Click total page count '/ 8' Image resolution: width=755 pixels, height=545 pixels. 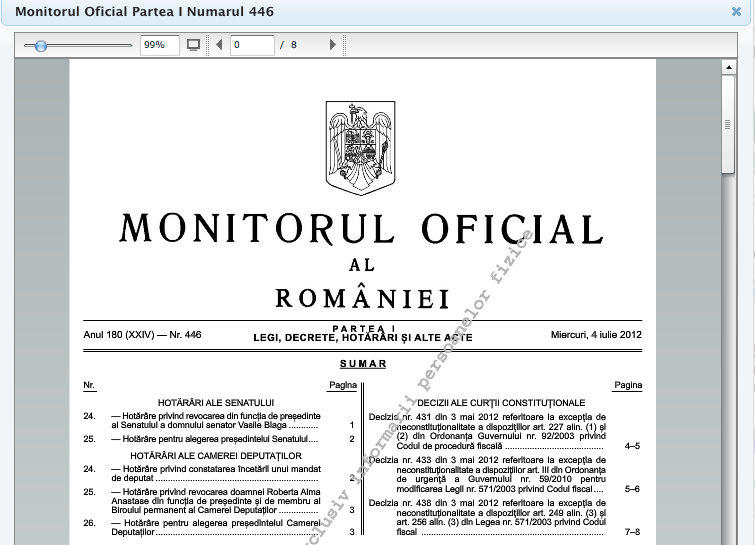(288, 45)
